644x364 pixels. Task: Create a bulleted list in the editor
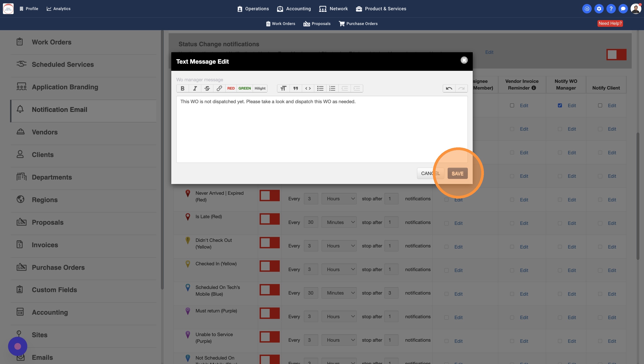pos(320,88)
